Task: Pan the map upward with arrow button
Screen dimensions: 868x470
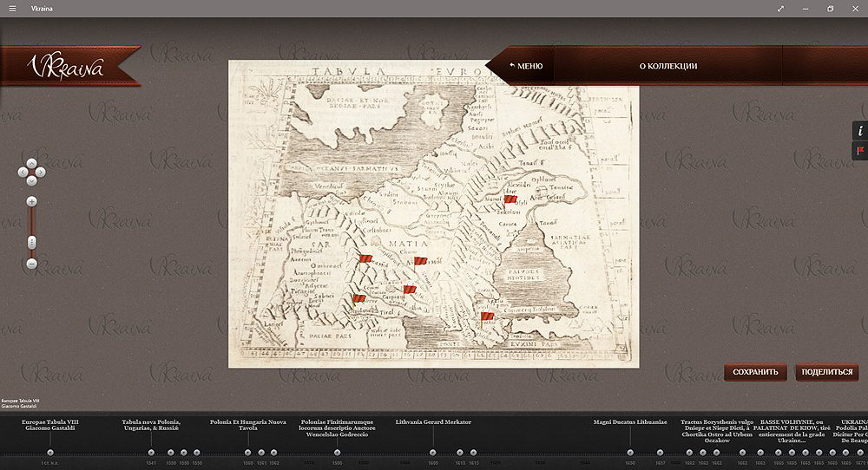Action: [x=31, y=164]
